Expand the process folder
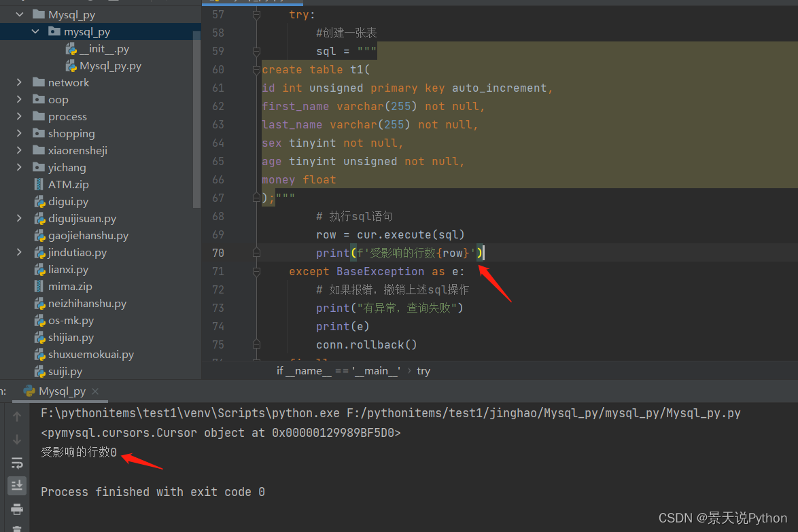Screen dimensions: 798x532 pyautogui.click(x=19, y=116)
